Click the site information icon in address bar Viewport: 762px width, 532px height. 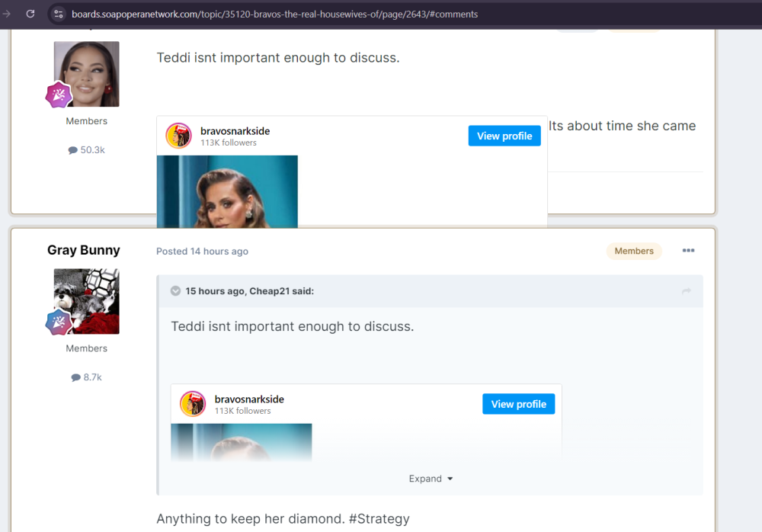pos(59,14)
